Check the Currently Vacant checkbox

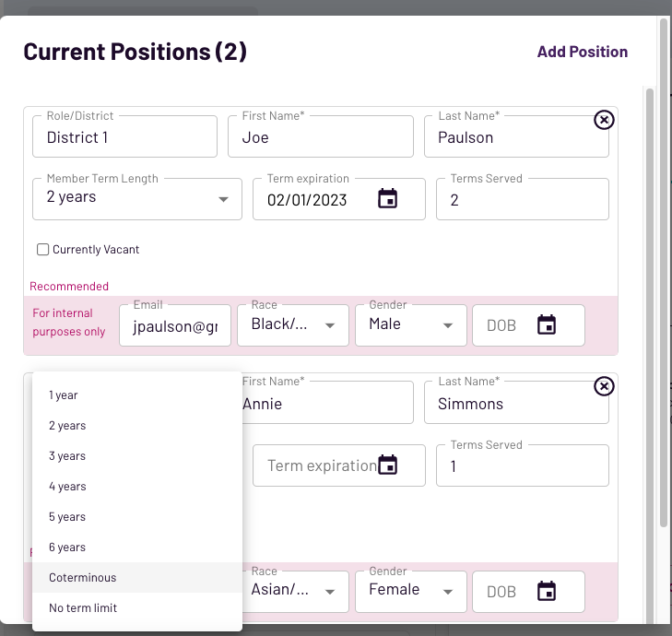point(42,249)
